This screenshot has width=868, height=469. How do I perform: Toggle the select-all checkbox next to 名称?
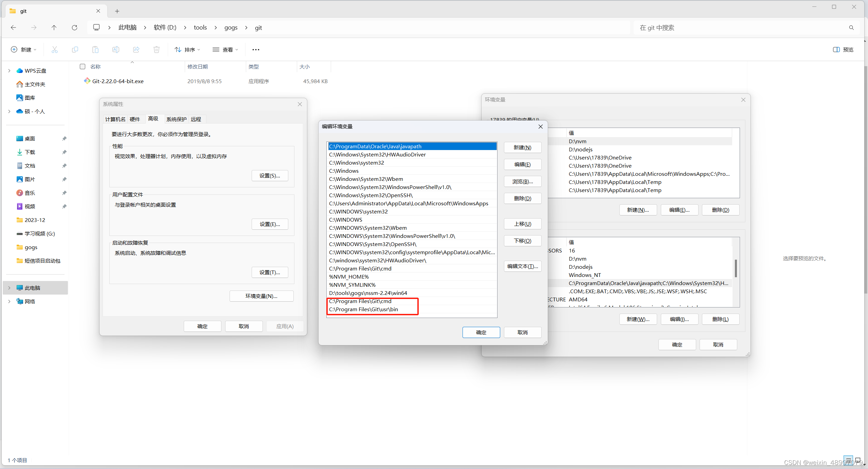tap(83, 67)
